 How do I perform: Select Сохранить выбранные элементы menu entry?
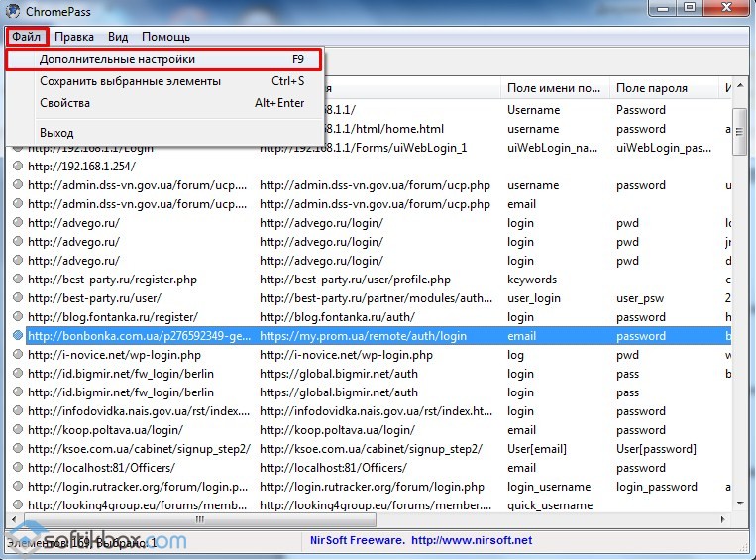pos(130,81)
